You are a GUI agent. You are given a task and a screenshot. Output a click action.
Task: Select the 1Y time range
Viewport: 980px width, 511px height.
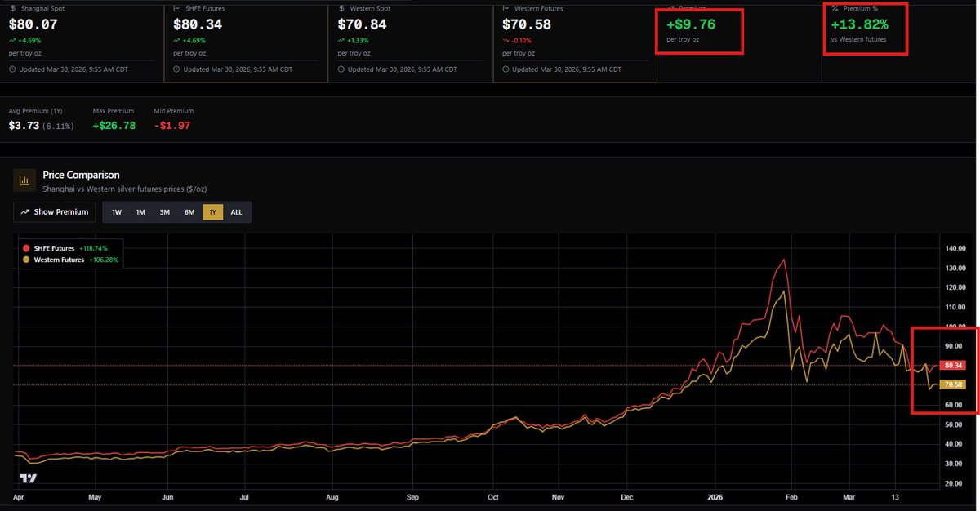213,211
